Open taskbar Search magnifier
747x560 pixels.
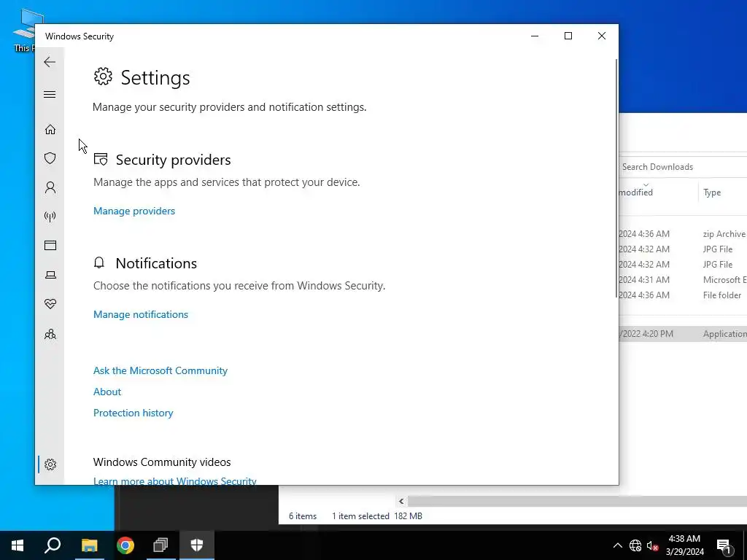click(53, 545)
